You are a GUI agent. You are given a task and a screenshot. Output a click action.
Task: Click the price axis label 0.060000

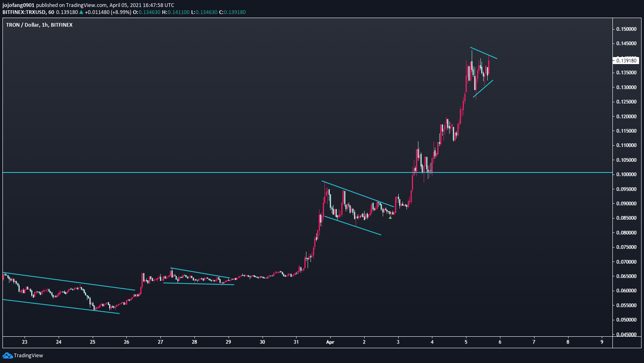[x=626, y=291]
